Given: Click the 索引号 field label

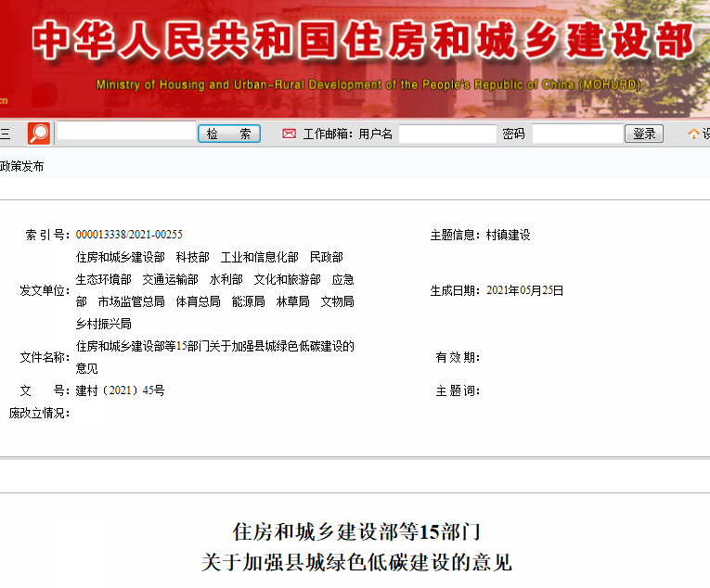Looking at the screenshot, I should pyautogui.click(x=47, y=235).
